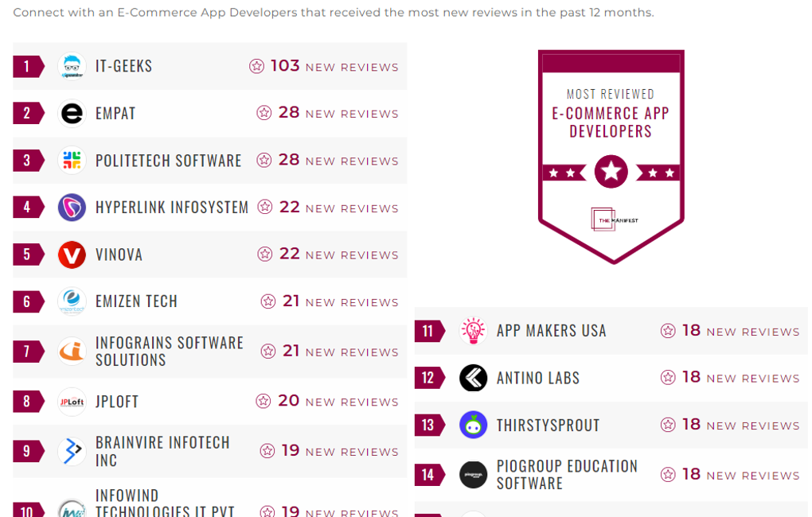Click the Empat black circle logo
The height and width of the screenshot is (517, 812).
pyautogui.click(x=72, y=113)
